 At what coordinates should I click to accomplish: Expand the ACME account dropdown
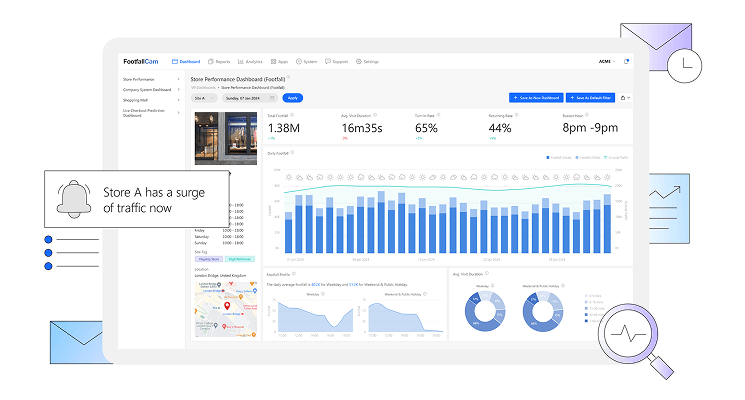[x=606, y=62]
